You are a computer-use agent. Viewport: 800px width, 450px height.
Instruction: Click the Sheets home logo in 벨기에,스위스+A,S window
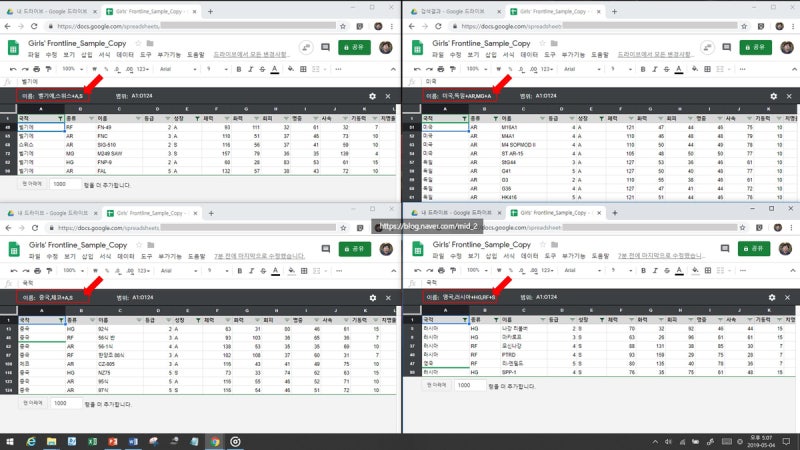[x=13, y=47]
